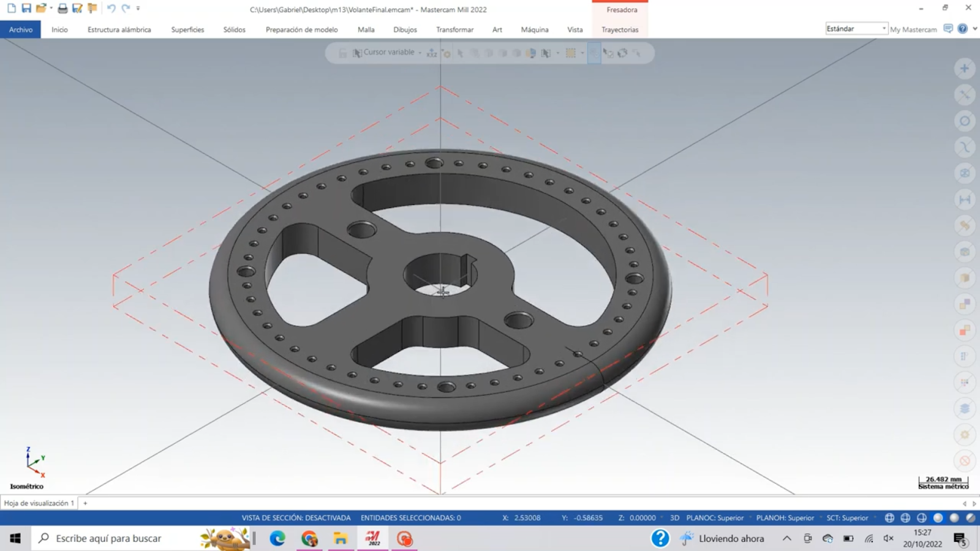Click the Undo arrow icon

tap(111, 9)
